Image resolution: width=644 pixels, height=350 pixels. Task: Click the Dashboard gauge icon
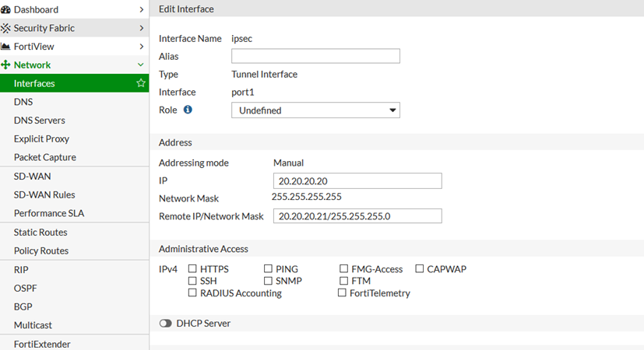[6, 9]
